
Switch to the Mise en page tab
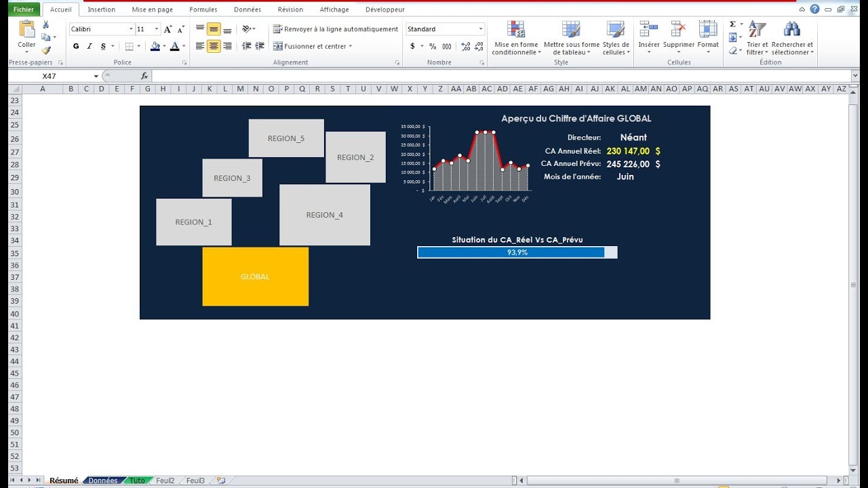tap(153, 9)
